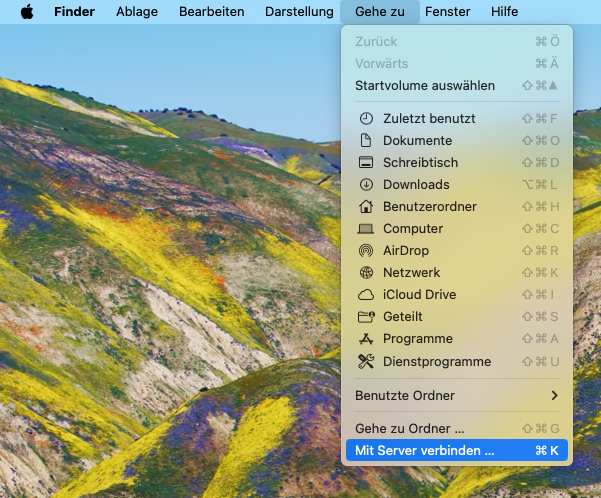Viewport: 601px width, 498px height.
Task: Click the document icon next to Dokumente
Action: tap(365, 141)
